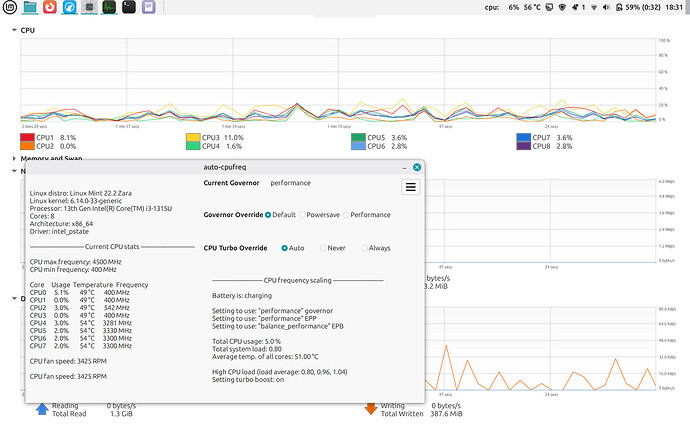This screenshot has height=431, width=690.
Task: Set CPU Turbo Override to Always
Action: 376,248
